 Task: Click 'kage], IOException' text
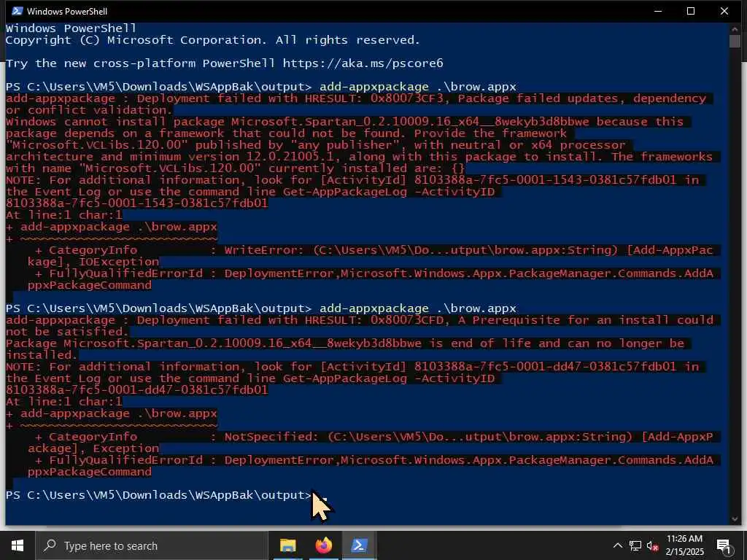(93, 262)
